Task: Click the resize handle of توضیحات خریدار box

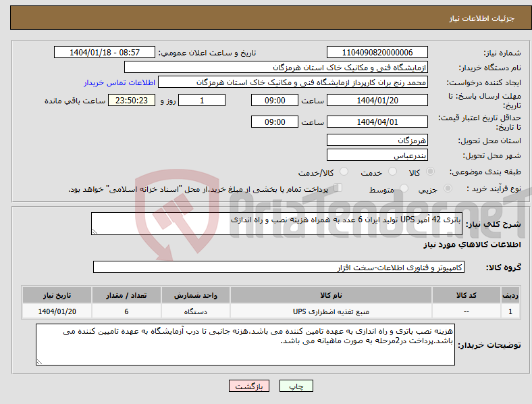Action: click(39, 362)
